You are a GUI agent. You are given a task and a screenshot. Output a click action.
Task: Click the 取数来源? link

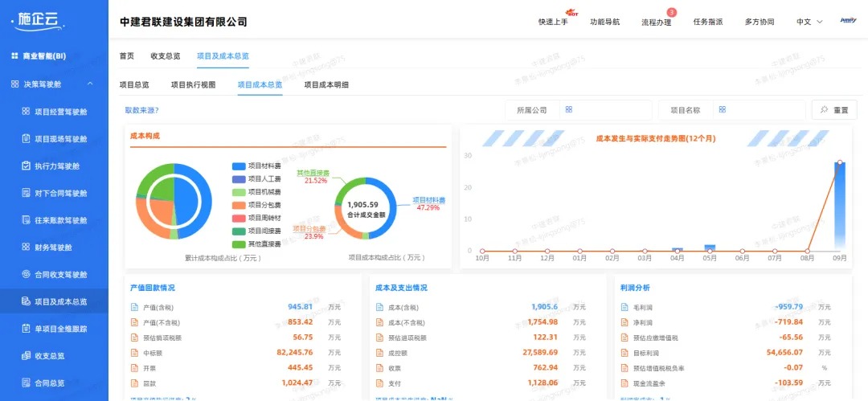(141, 110)
